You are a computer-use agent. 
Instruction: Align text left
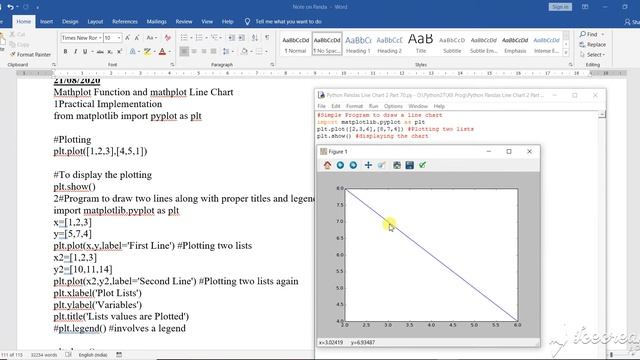184,51
